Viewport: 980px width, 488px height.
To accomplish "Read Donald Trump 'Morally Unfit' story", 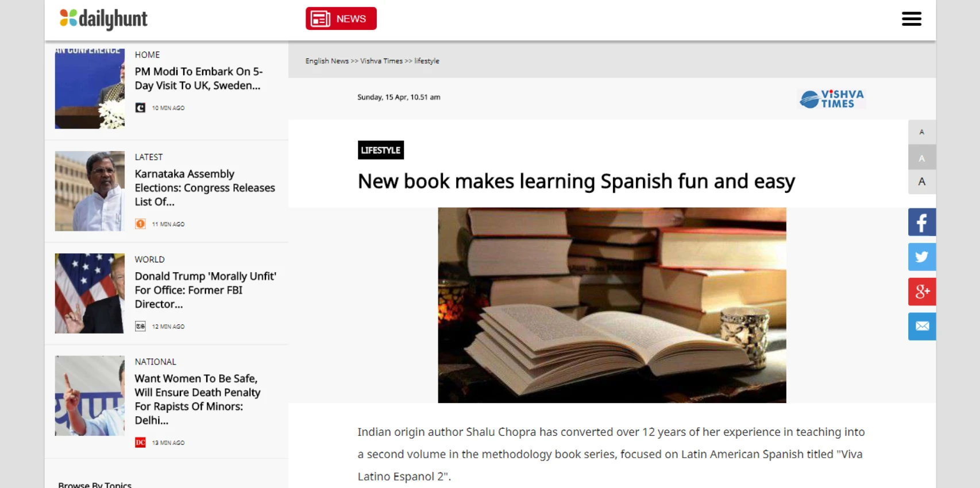I will (x=205, y=290).
